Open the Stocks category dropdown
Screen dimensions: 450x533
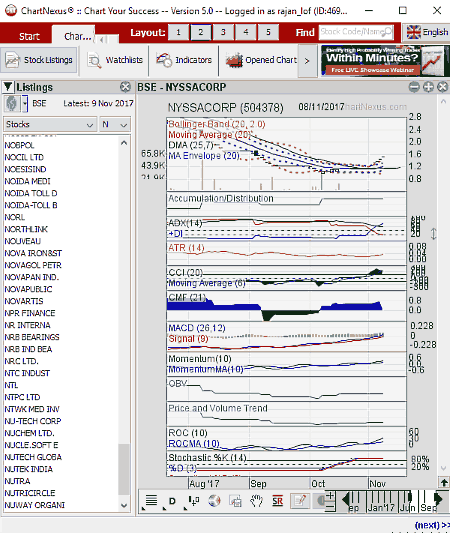coord(50,124)
